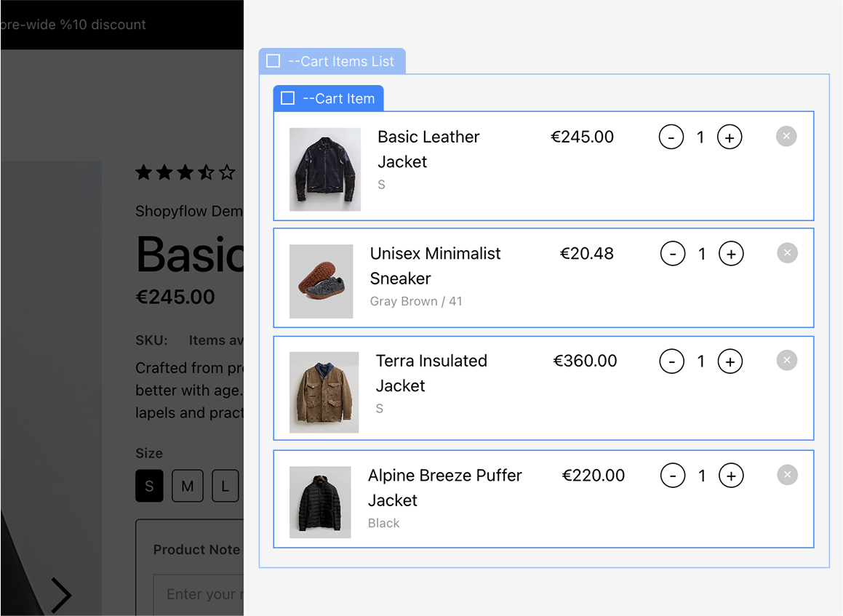
Task: Click plus icon for Terra Insulated Jacket
Action: [730, 361]
